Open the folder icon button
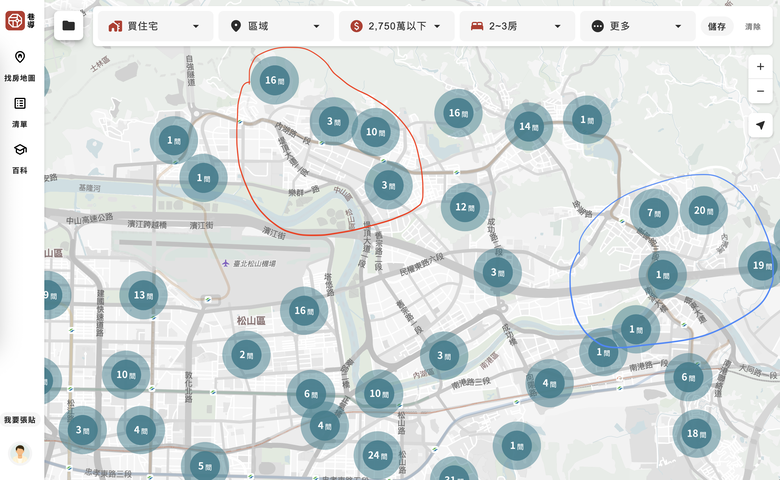This screenshot has width=780, height=480. [x=69, y=26]
